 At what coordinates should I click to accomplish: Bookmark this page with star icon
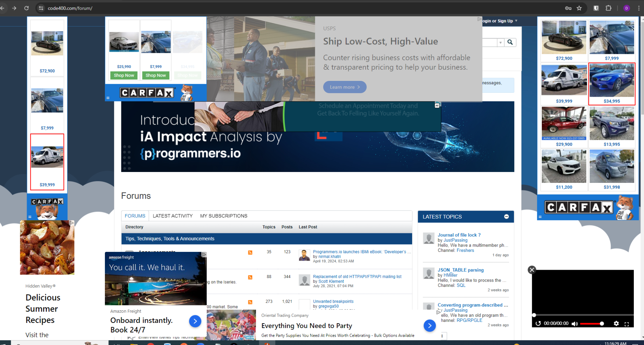pyautogui.click(x=579, y=8)
